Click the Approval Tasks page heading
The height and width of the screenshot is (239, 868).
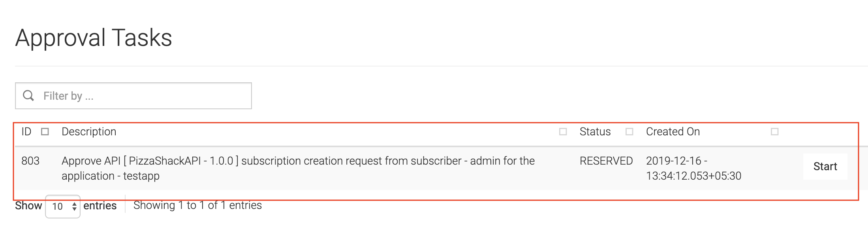pos(94,38)
